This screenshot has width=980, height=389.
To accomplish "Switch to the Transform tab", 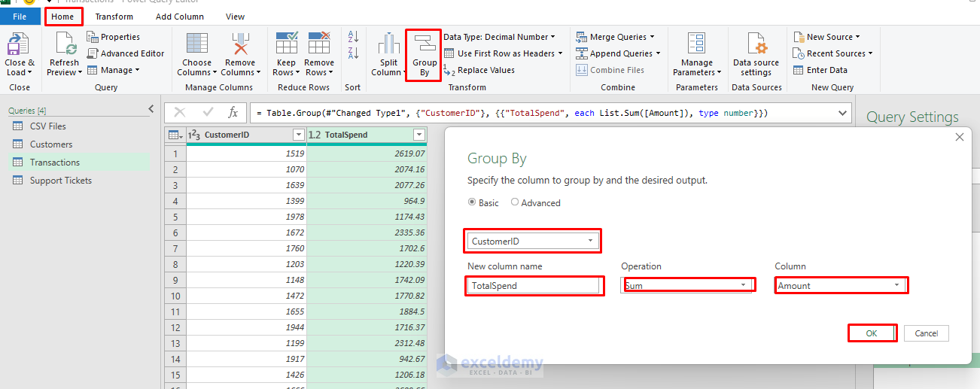I will click(114, 17).
